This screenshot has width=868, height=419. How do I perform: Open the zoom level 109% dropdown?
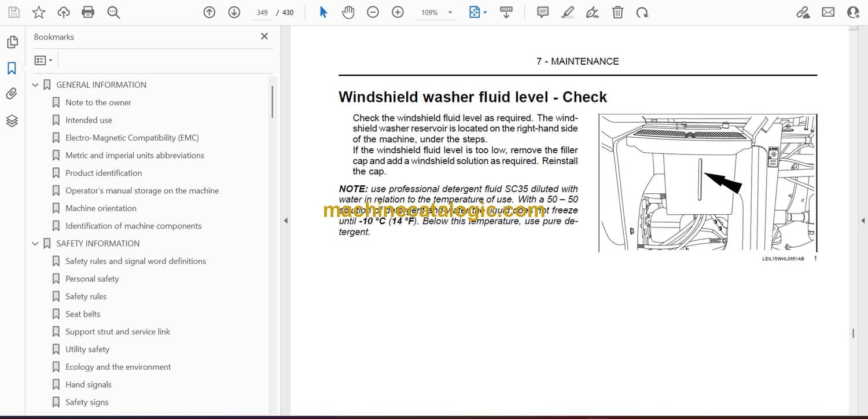450,12
